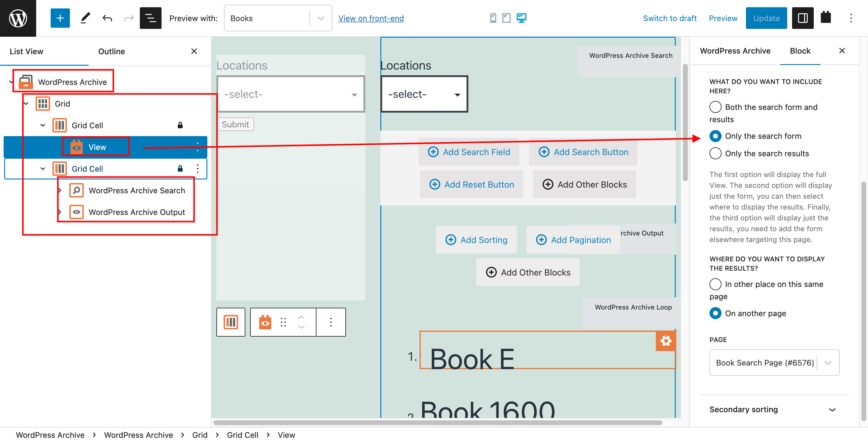
Task: Open the Preview with Books dropdown
Action: [278, 18]
